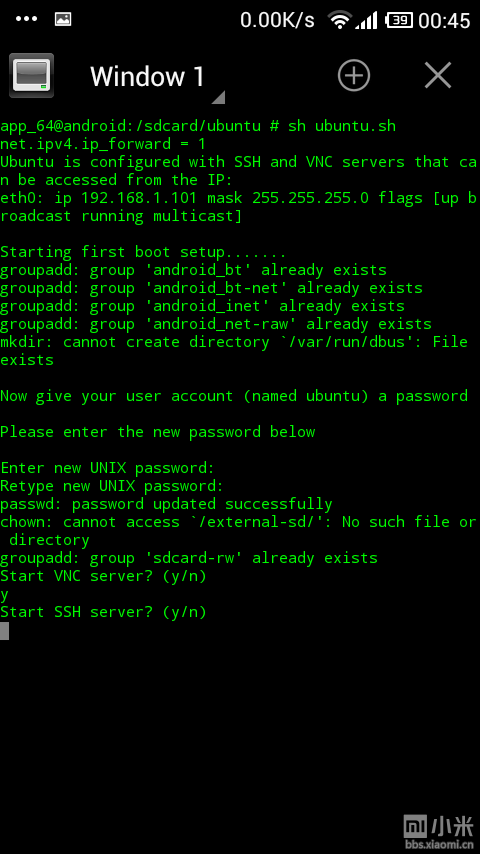
Task: Tap the terminal emulator app icon
Action: [x=32, y=76]
